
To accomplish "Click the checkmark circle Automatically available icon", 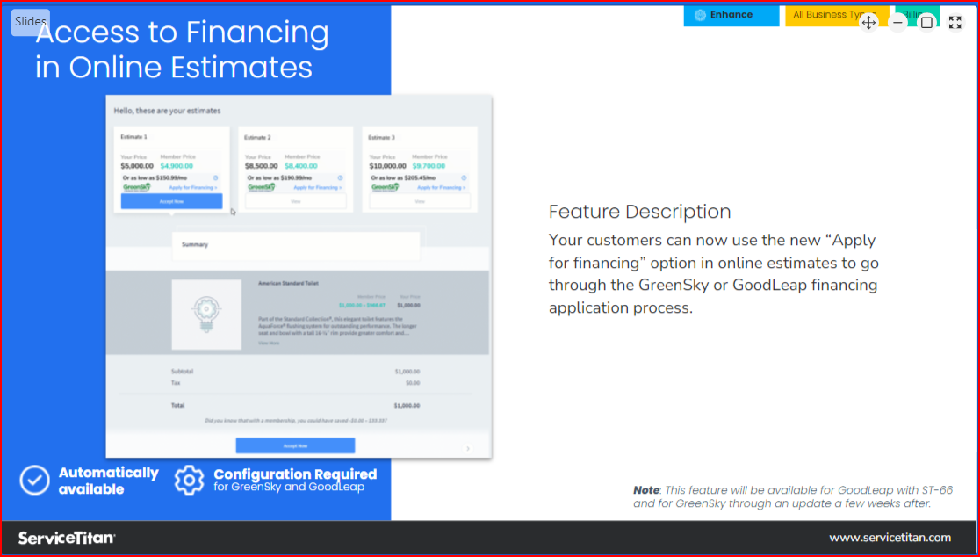I will pos(34,480).
